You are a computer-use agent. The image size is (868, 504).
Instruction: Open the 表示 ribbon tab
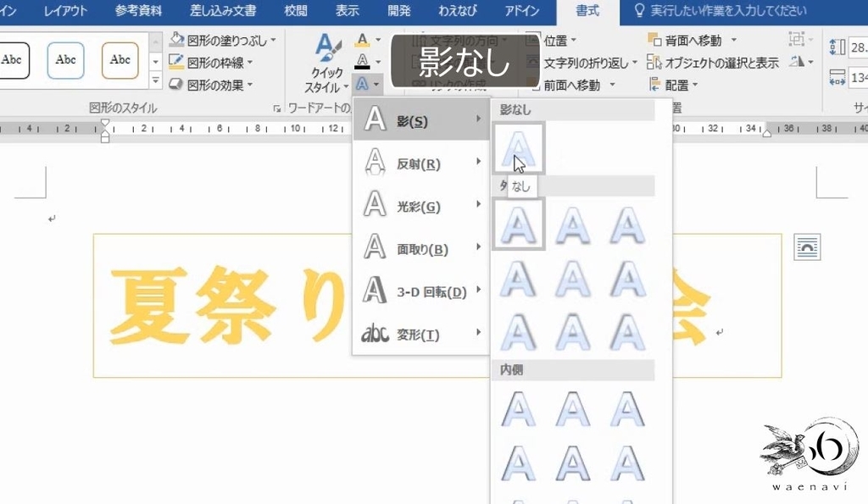click(347, 10)
